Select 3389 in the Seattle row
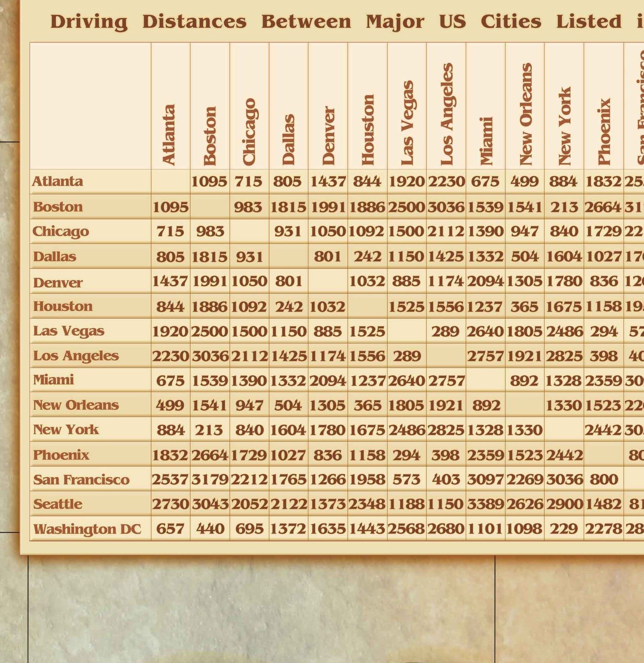644x663 pixels. click(485, 504)
